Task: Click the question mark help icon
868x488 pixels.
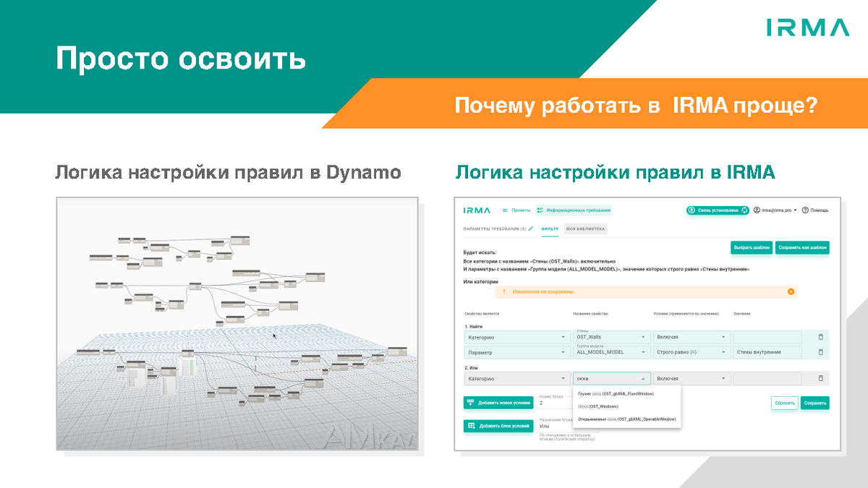Action: tap(805, 210)
